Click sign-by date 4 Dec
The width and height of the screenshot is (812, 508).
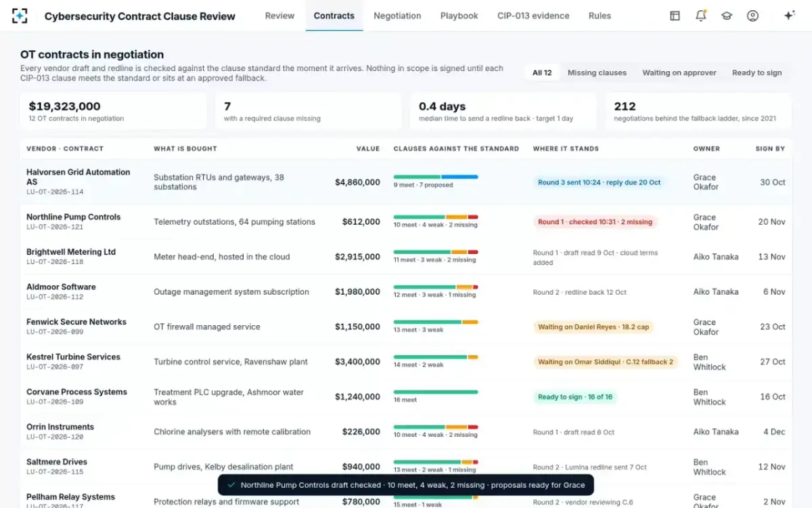774,431
